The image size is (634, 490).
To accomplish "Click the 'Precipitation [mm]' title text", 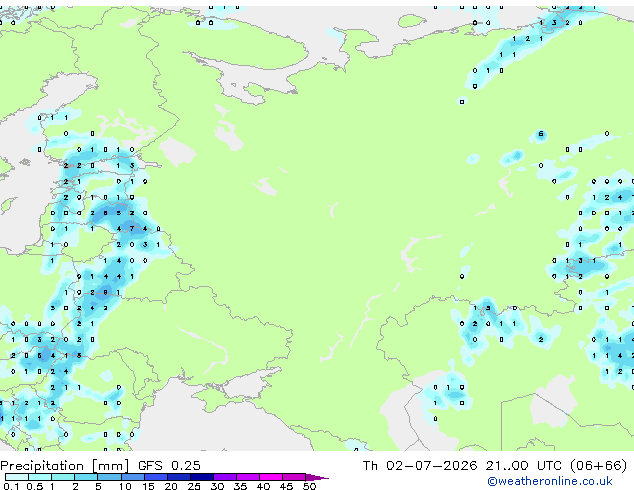I will (x=65, y=466).
